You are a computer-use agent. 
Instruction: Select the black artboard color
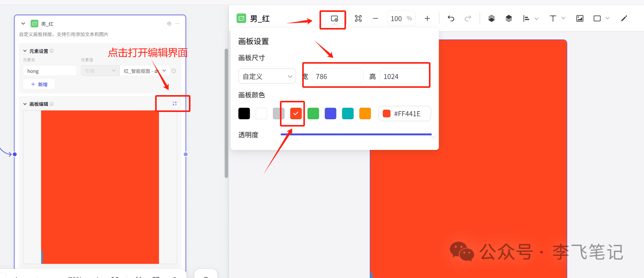[244, 114]
